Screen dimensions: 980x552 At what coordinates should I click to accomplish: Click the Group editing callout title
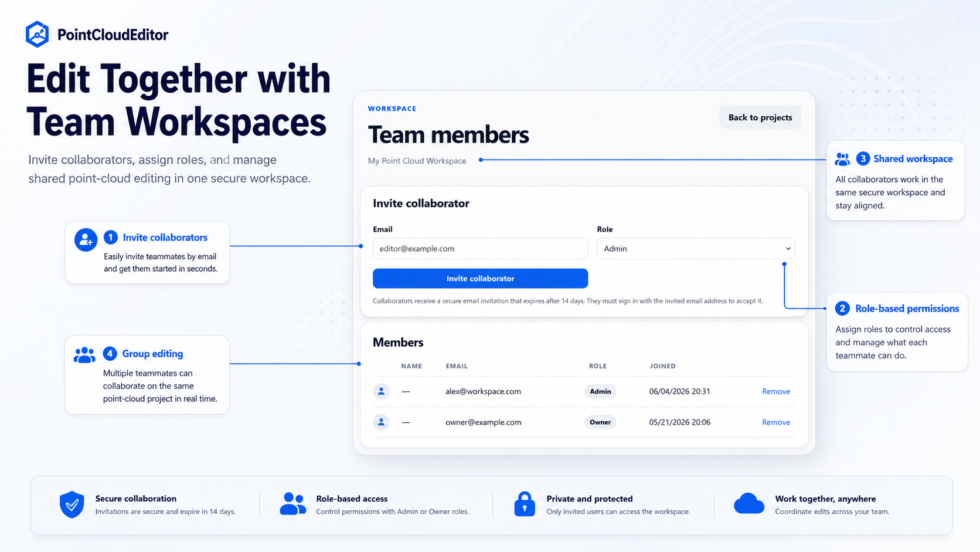152,354
